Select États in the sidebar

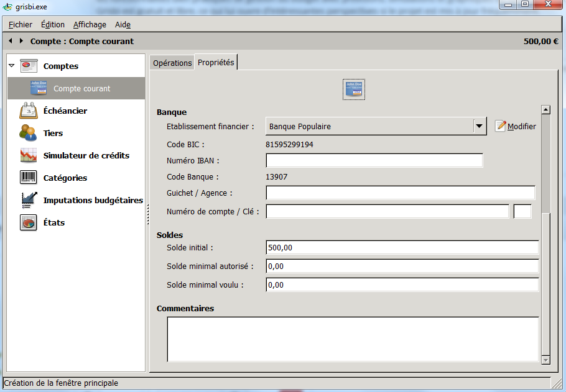click(x=53, y=222)
